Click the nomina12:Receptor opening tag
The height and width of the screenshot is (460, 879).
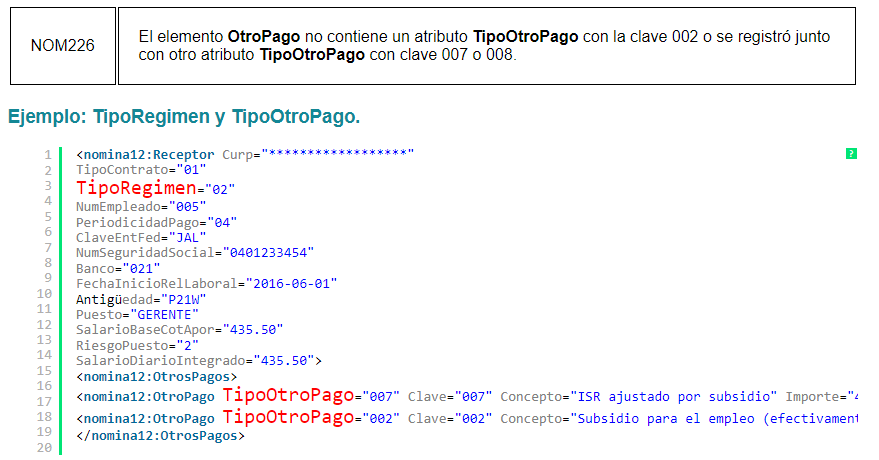coord(145,154)
